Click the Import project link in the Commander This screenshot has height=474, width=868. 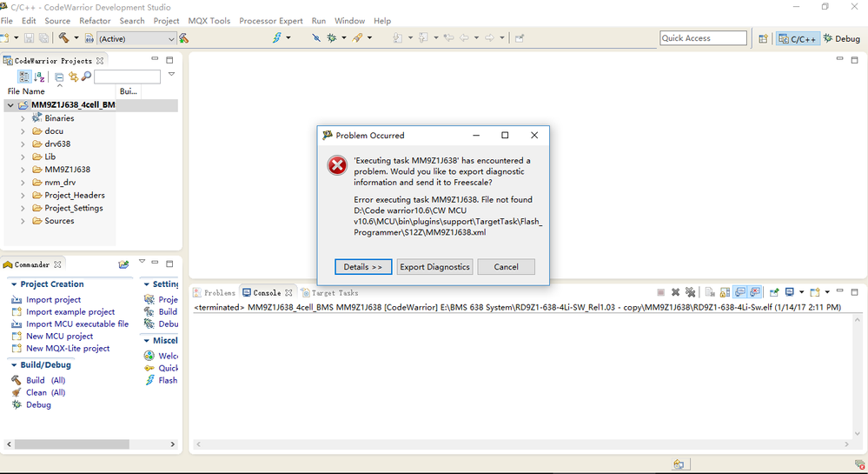tap(53, 299)
